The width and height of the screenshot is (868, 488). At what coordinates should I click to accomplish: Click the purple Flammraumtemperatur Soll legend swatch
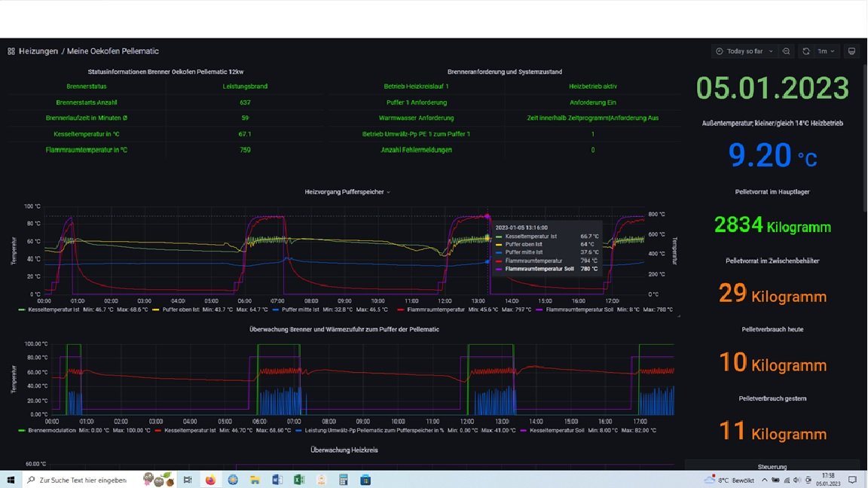pos(539,310)
